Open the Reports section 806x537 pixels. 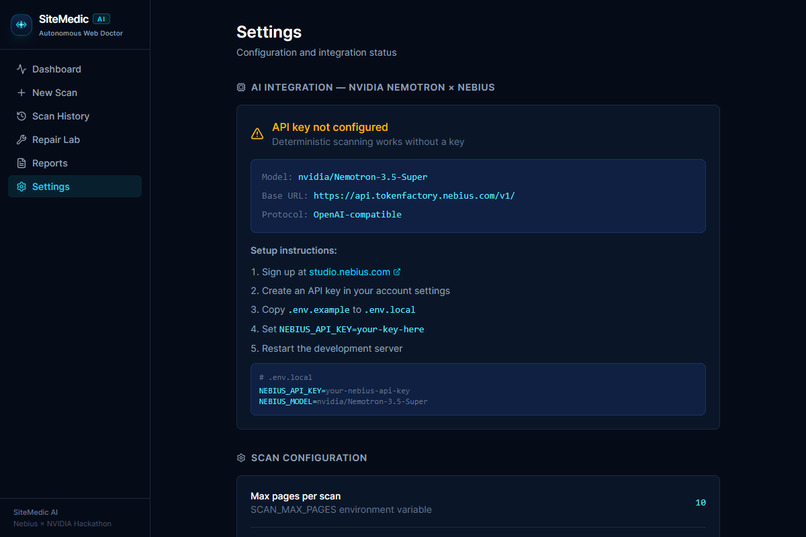(75, 163)
